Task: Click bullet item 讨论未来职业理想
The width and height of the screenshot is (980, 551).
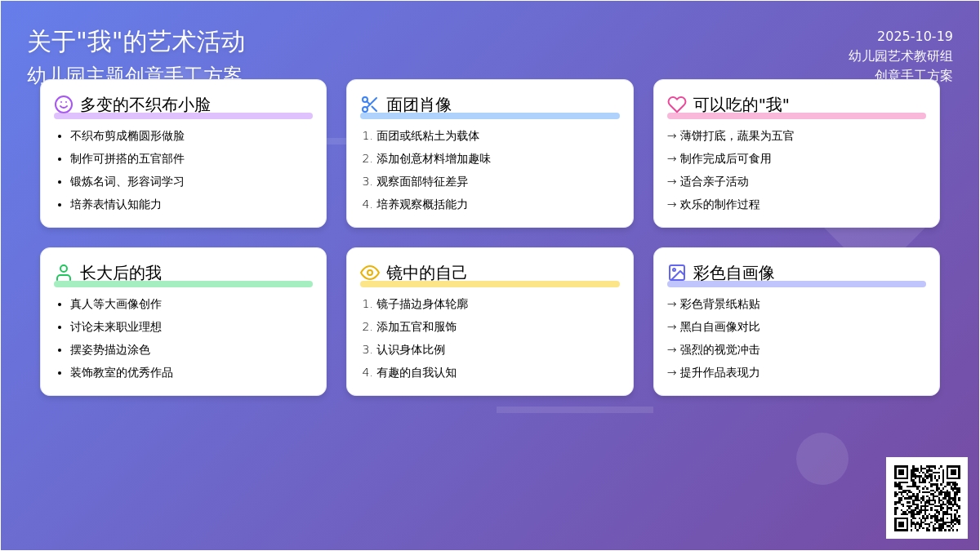Action: tap(116, 327)
